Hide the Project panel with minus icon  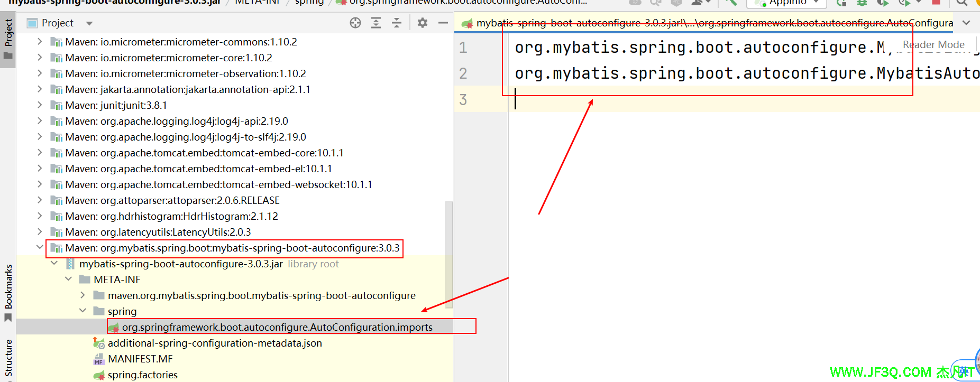(443, 23)
